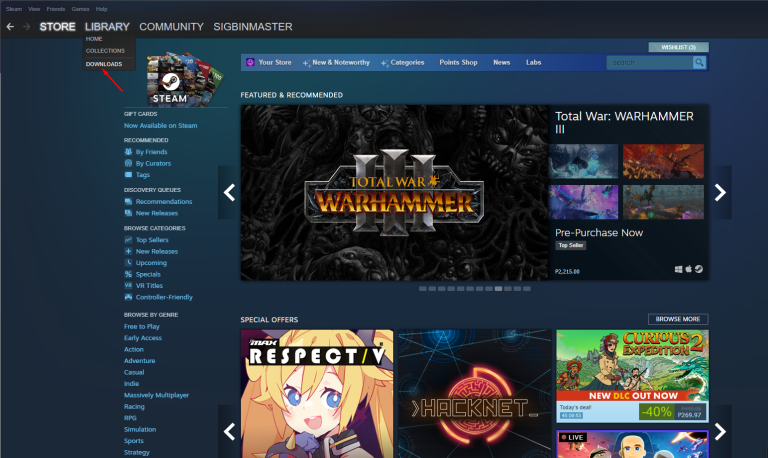The height and width of the screenshot is (458, 768).
Task: Switch to the STORE tab
Action: click(57, 27)
